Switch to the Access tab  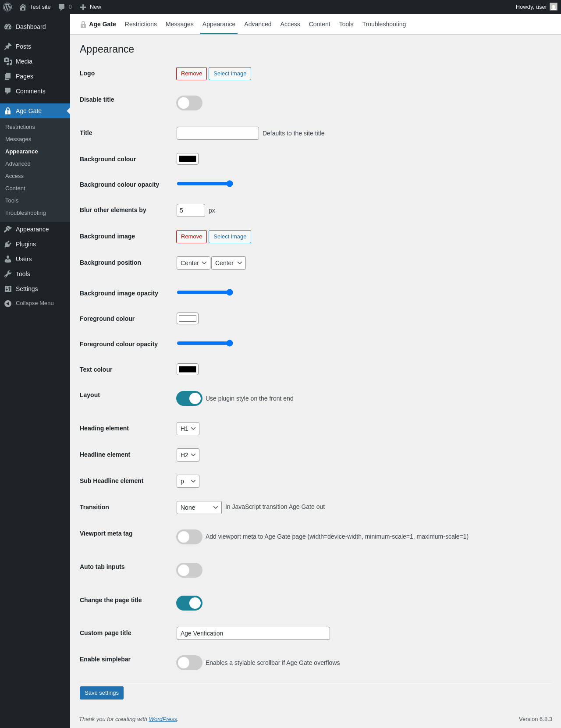290,24
